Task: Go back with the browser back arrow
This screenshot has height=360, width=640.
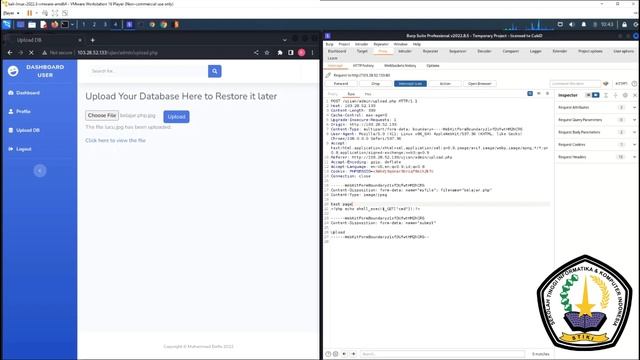Action: click(x=10, y=53)
